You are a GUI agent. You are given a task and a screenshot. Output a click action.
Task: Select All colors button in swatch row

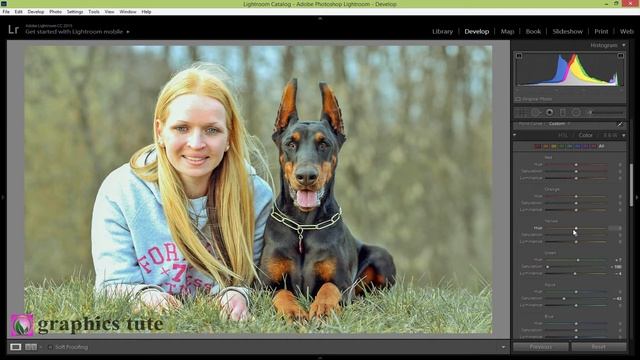tap(601, 146)
